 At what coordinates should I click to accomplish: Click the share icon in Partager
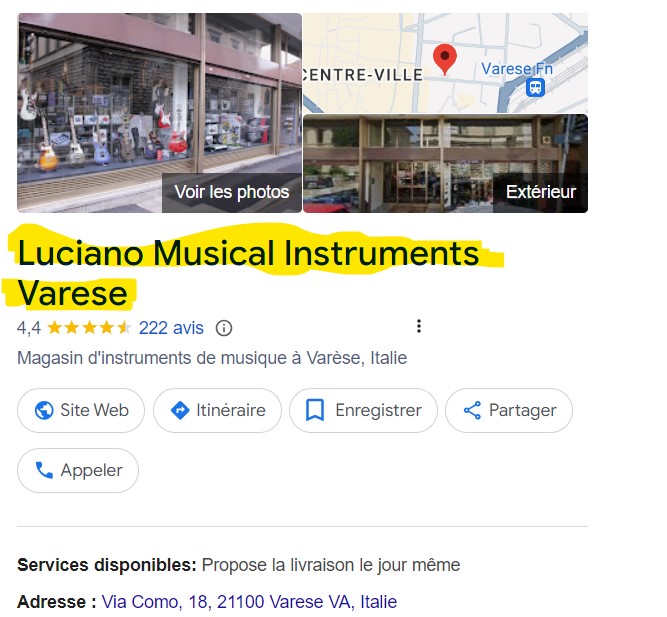pos(472,411)
